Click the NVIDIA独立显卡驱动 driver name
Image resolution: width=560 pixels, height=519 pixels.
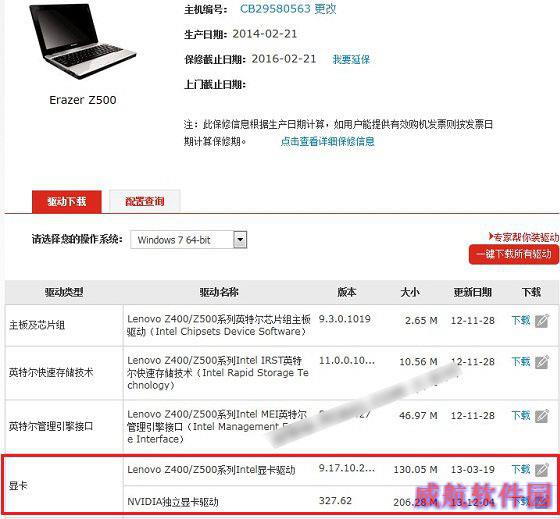173,502
